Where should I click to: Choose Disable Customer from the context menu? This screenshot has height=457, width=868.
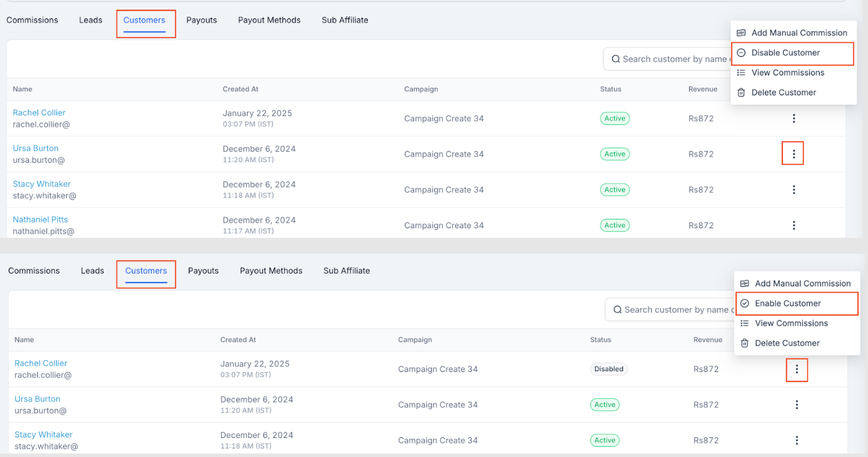[785, 53]
